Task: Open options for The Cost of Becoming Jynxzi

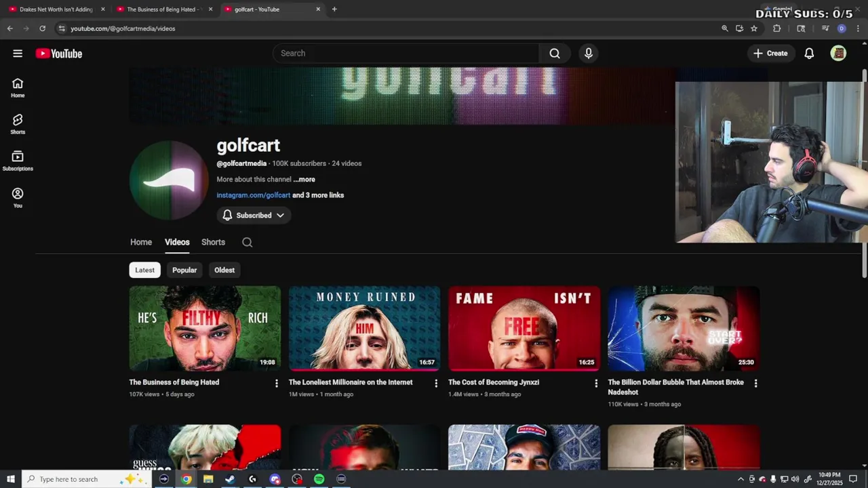Action: coord(596,384)
